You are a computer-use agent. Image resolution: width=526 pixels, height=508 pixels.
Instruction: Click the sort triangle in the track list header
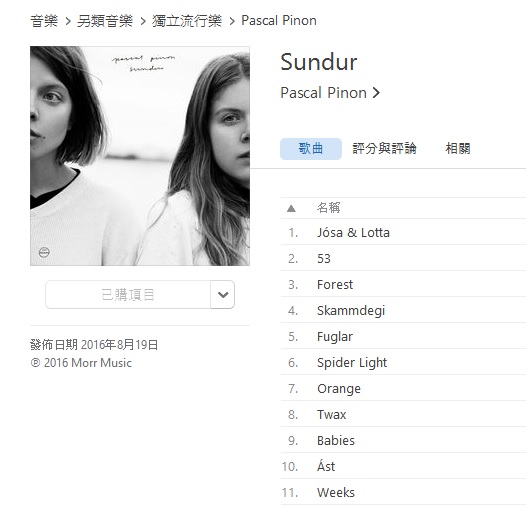(x=291, y=208)
